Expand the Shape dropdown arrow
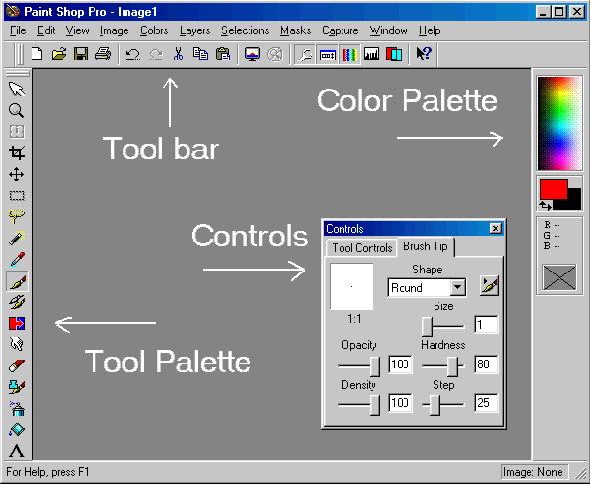This screenshot has width=590, height=484. (457, 288)
